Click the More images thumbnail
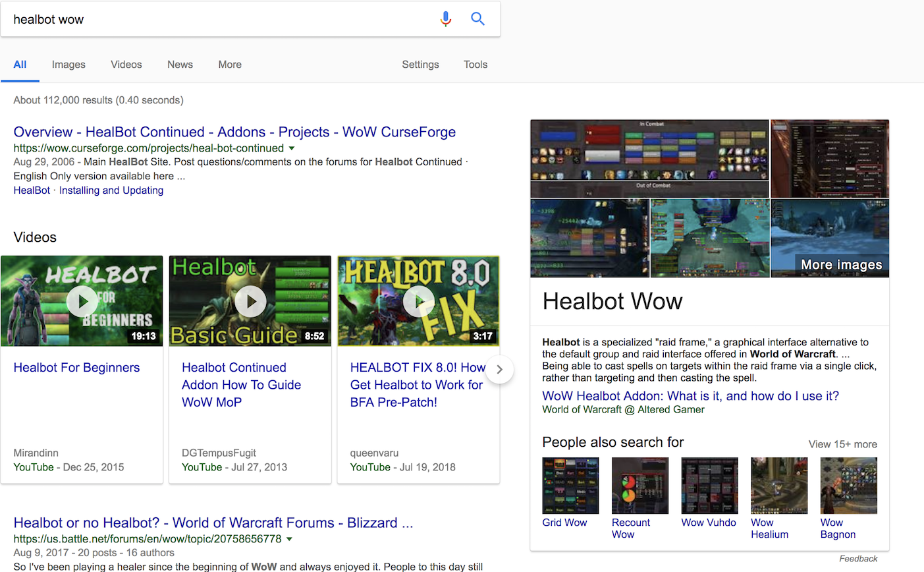 click(x=830, y=238)
